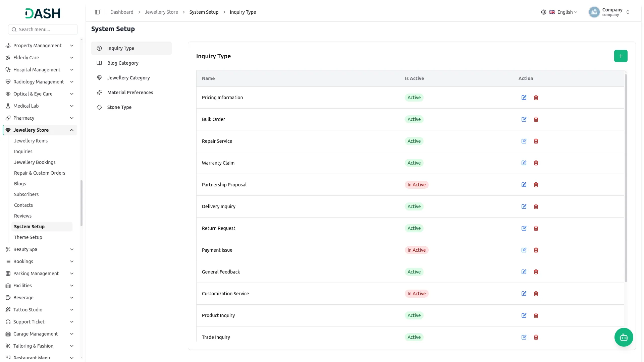Click the edit icon for Partnership Proposal
The height and width of the screenshot is (362, 644).
pyautogui.click(x=524, y=185)
